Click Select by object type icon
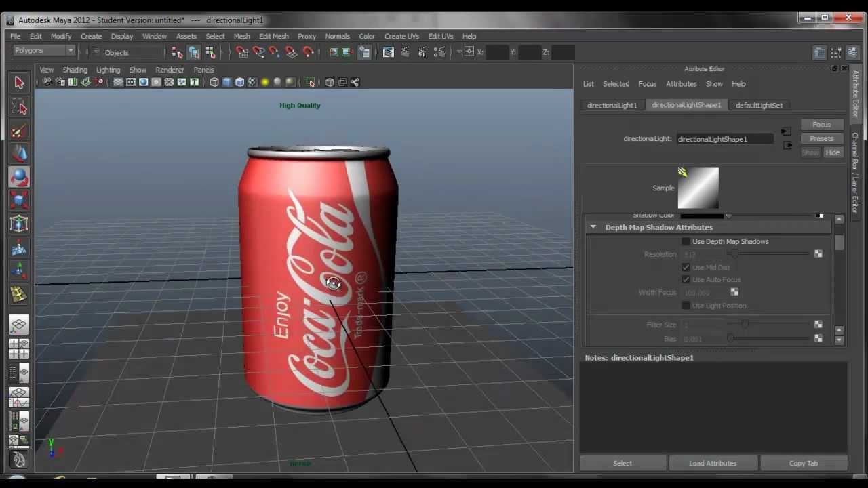This screenshot has width=868, height=488. pyautogui.click(x=194, y=52)
